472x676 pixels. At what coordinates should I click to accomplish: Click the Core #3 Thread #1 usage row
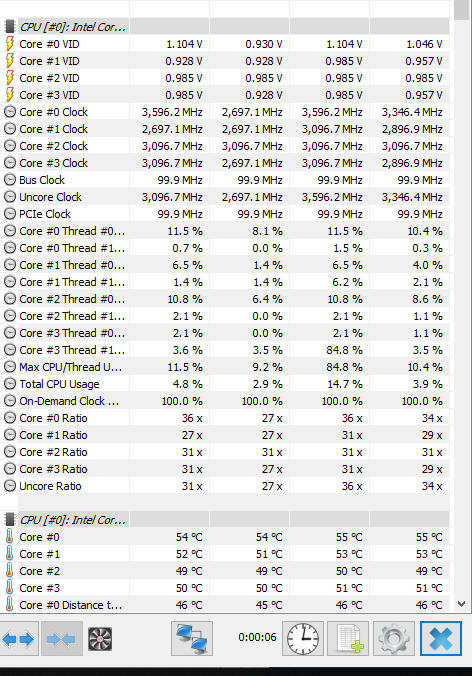(225, 350)
